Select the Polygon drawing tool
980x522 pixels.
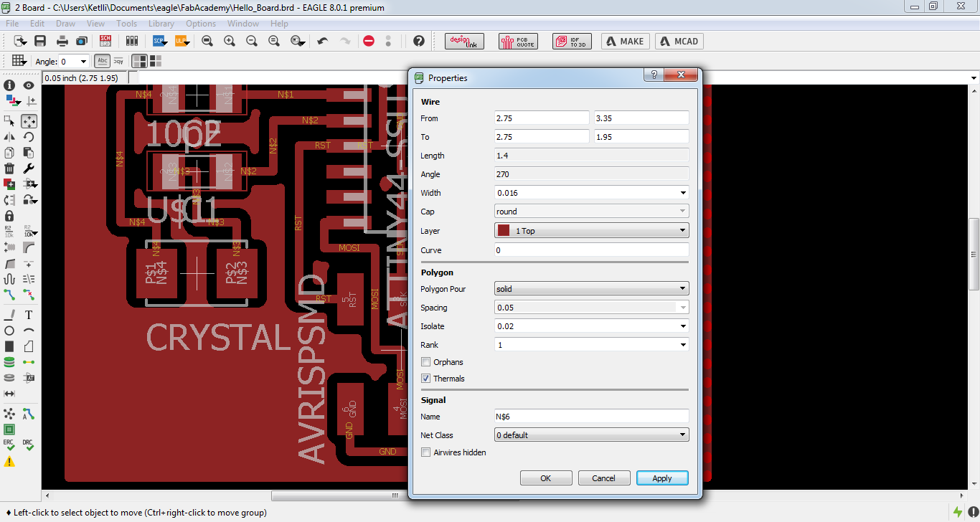click(x=29, y=346)
